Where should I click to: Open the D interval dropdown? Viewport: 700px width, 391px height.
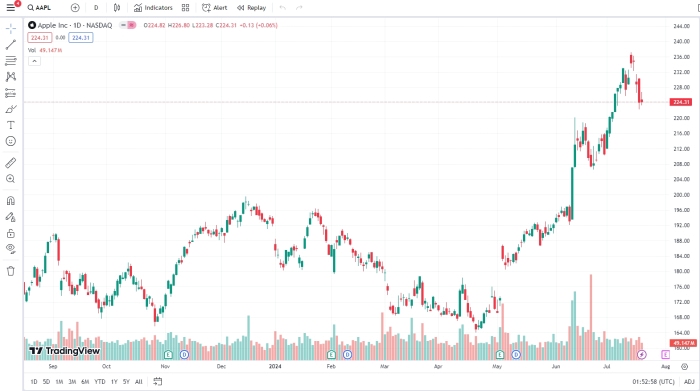(96, 8)
